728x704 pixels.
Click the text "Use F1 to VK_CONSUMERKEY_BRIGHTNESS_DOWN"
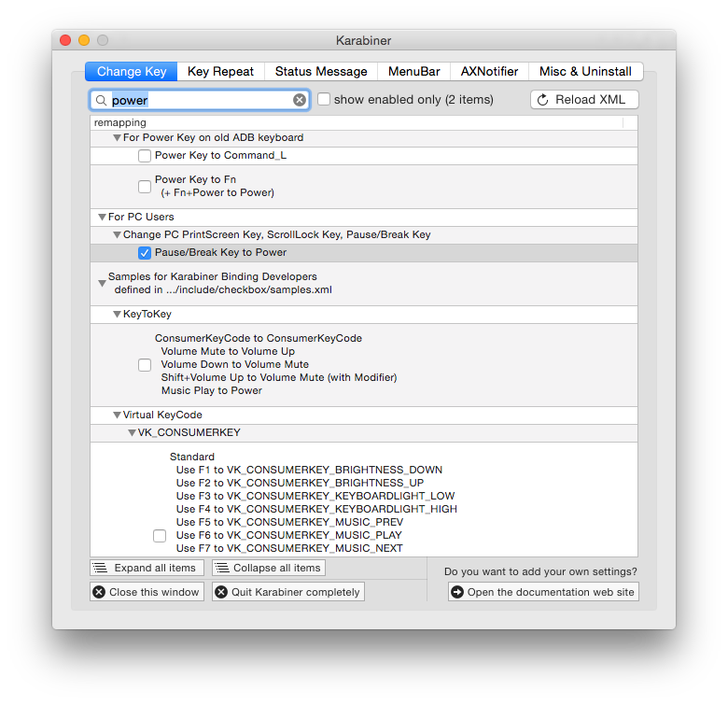[x=309, y=470]
